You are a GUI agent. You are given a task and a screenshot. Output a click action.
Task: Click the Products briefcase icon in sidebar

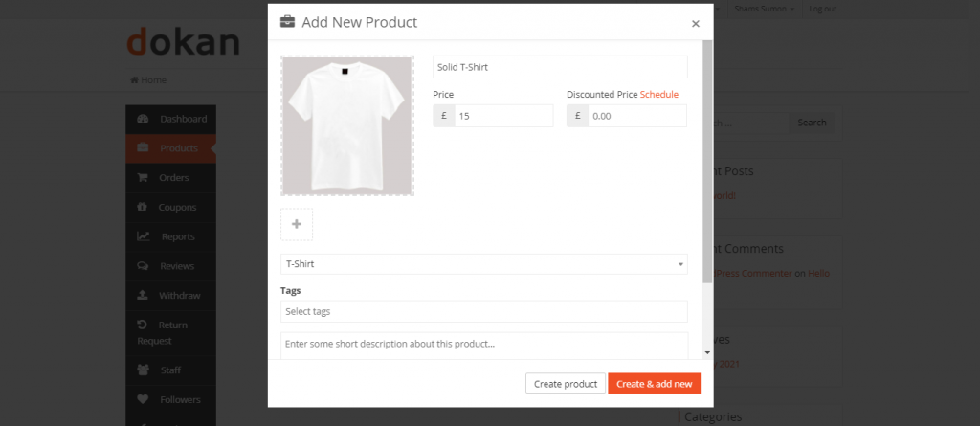pyautogui.click(x=143, y=148)
